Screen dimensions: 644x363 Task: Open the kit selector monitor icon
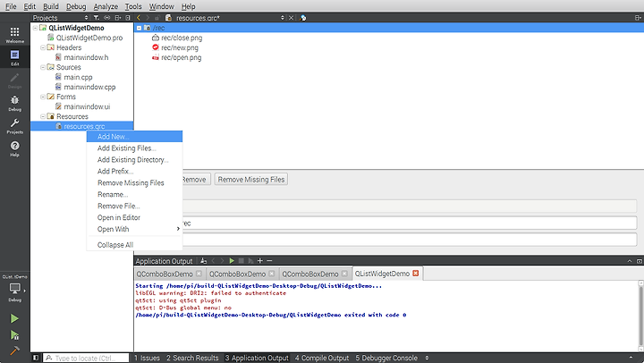click(x=15, y=289)
